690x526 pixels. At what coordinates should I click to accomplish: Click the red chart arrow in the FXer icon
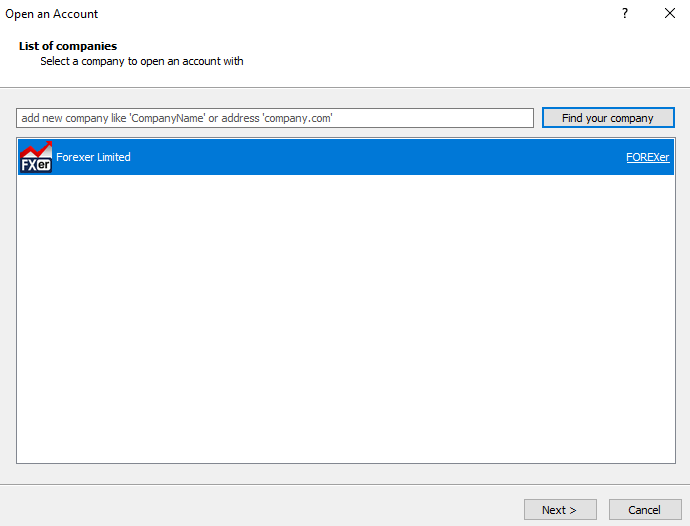pos(36,149)
